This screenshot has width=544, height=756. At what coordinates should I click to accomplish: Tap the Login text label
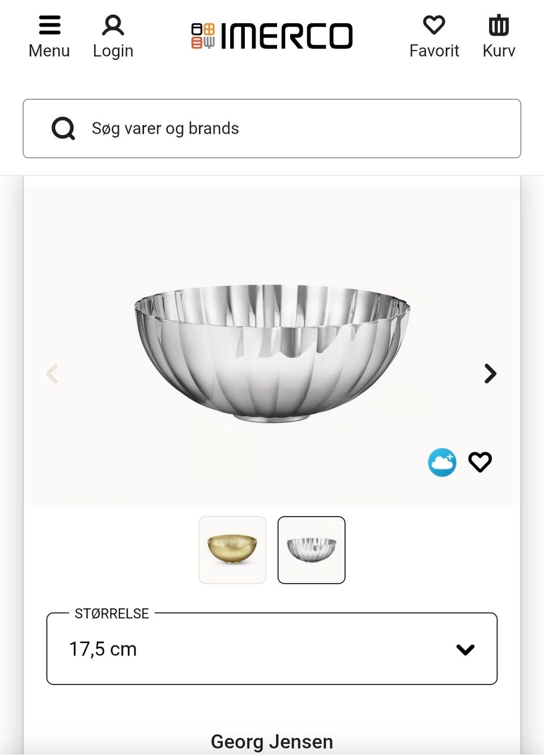(113, 51)
